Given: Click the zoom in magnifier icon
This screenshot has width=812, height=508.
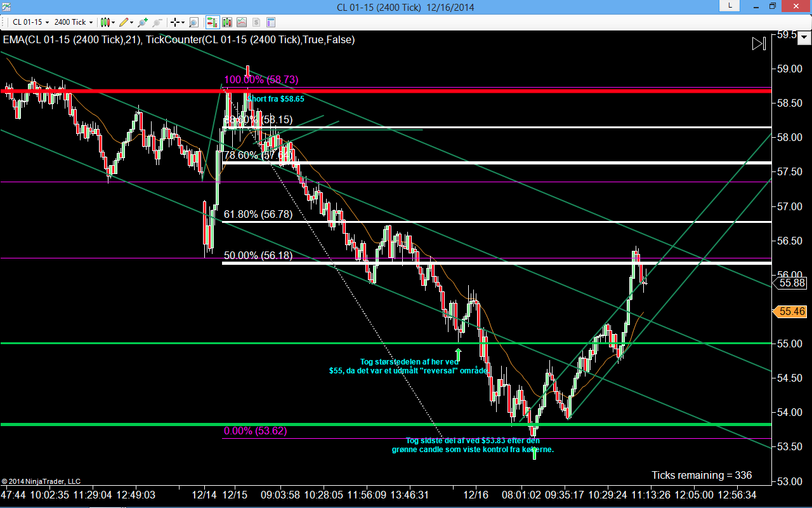Looking at the screenshot, I should (143, 22).
